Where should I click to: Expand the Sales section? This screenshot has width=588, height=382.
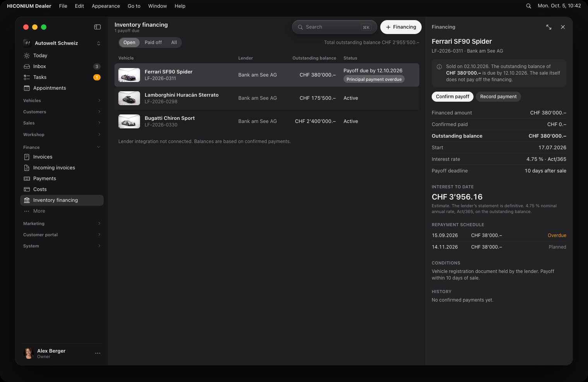tap(62, 123)
